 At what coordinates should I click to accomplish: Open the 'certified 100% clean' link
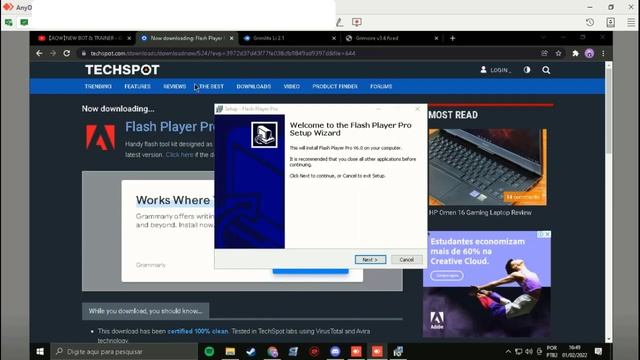pyautogui.click(x=198, y=331)
